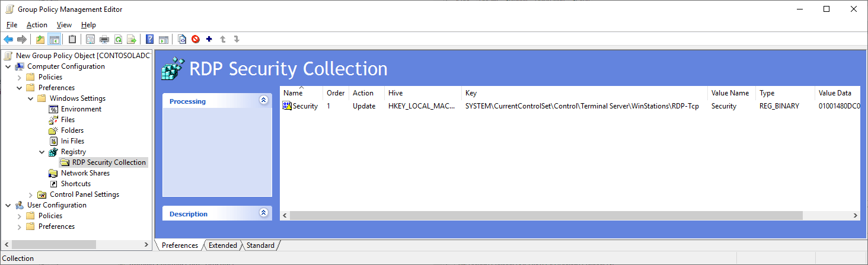Select the Registry tree item
Screen dimensions: 868x265
(x=74, y=152)
